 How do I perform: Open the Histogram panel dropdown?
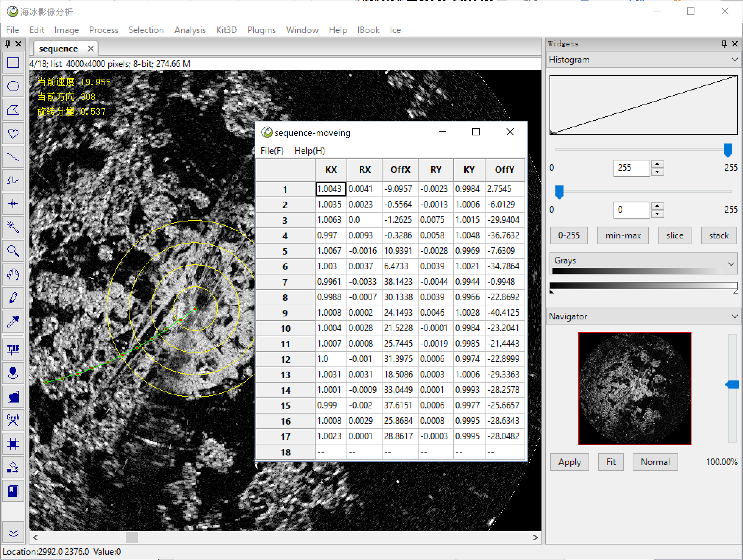coord(734,60)
